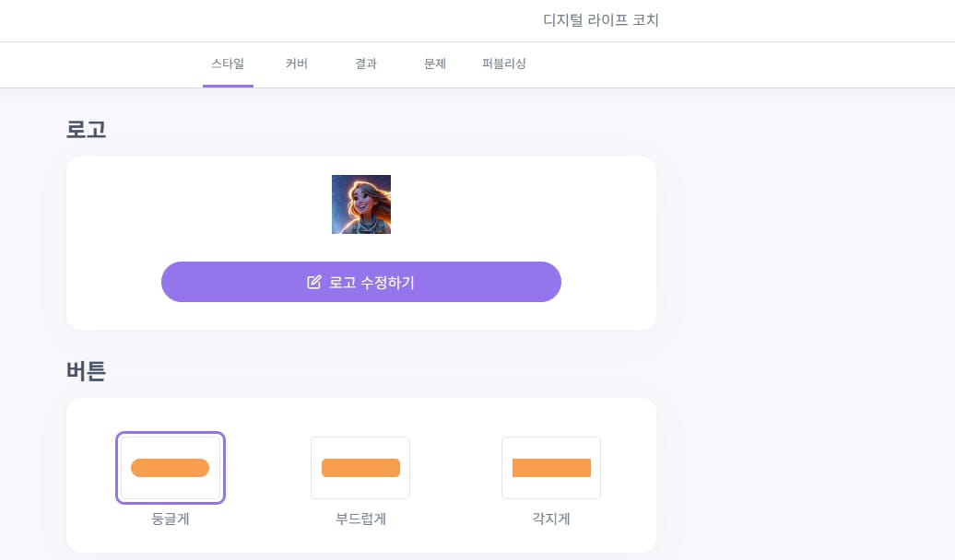Click the logo avatar image

click(361, 204)
